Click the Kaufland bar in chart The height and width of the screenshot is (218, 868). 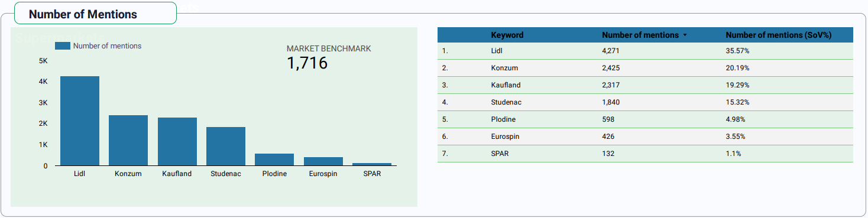pos(177,141)
